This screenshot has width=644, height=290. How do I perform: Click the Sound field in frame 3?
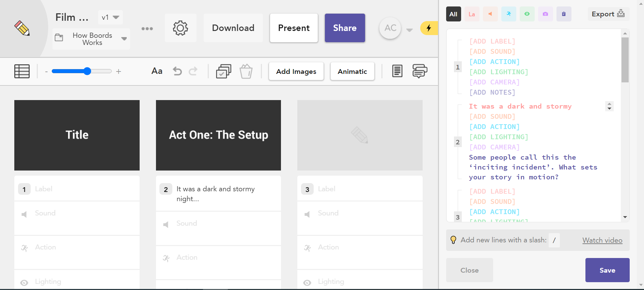tap(360, 218)
